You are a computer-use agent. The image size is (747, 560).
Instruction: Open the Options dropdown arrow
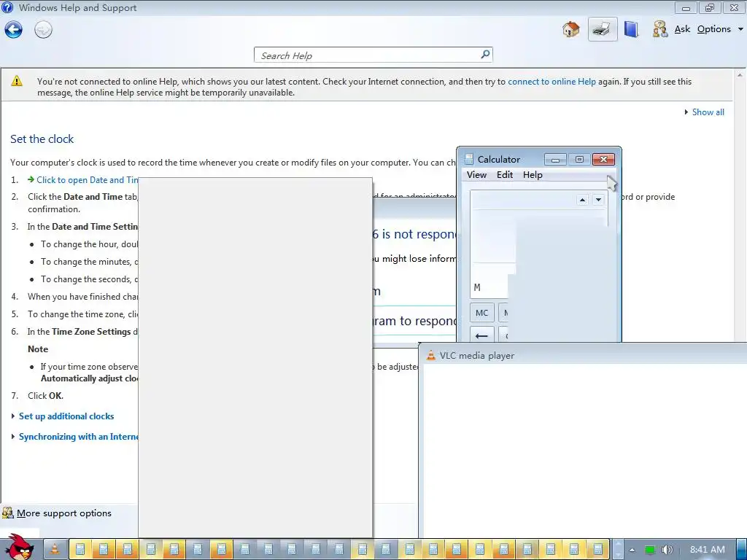pos(741,29)
